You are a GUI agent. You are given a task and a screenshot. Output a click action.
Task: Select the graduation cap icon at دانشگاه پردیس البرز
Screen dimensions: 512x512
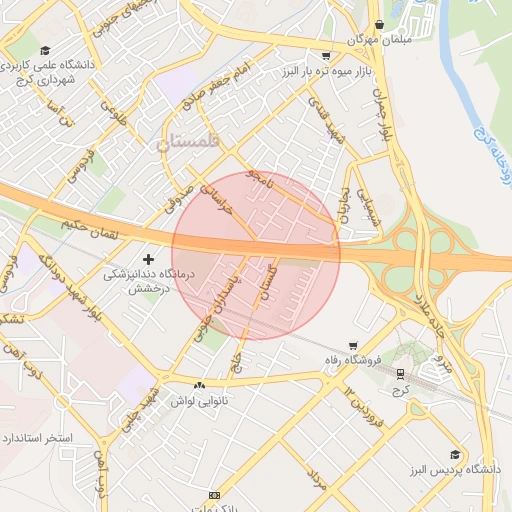pos(455,454)
